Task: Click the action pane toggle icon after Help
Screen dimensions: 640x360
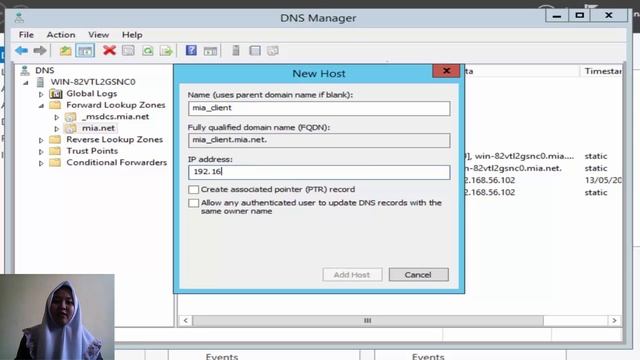Action: coord(210,51)
